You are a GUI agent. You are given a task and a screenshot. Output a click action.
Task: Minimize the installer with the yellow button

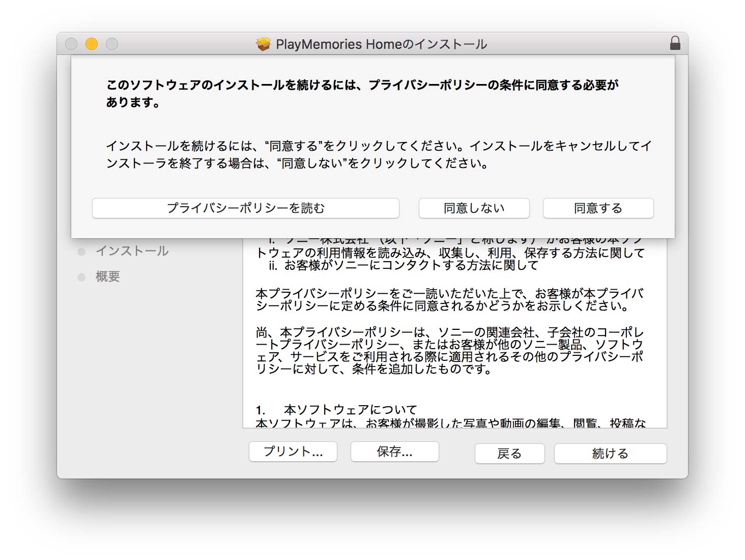pos(92,44)
